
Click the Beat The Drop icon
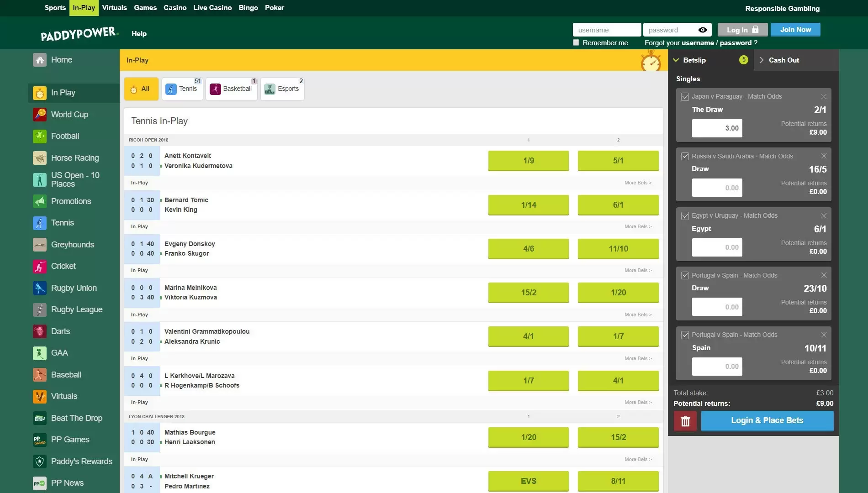tap(40, 418)
